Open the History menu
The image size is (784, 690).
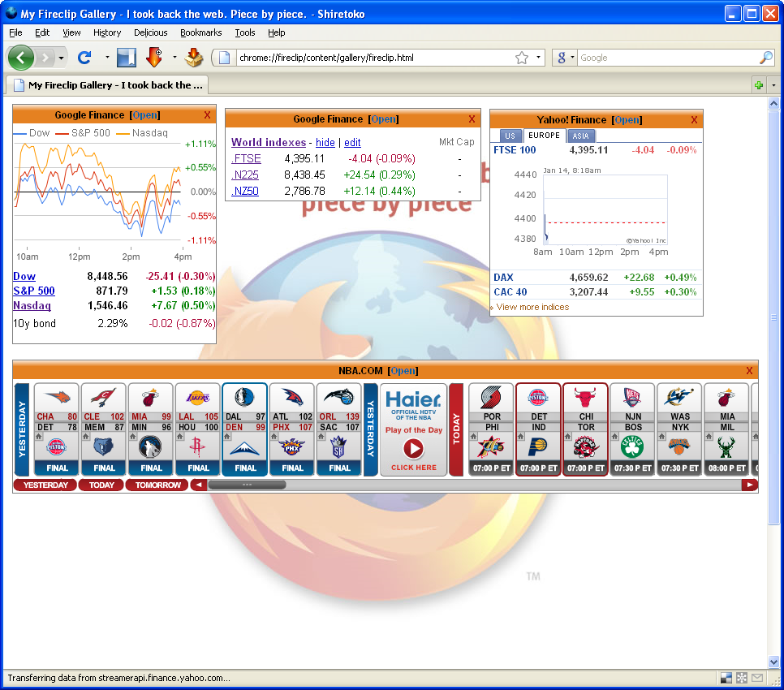coord(107,32)
